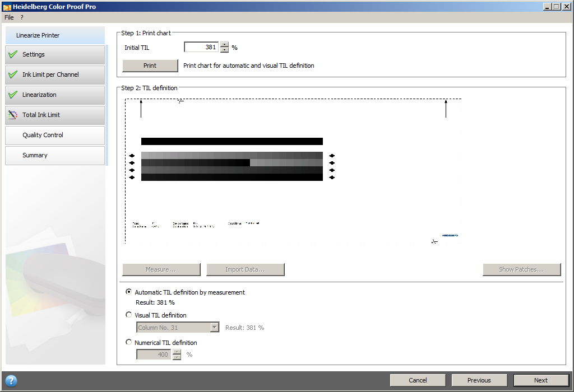Image resolution: width=574 pixels, height=392 pixels.
Task: Open the Summary step
Action: tap(55, 155)
